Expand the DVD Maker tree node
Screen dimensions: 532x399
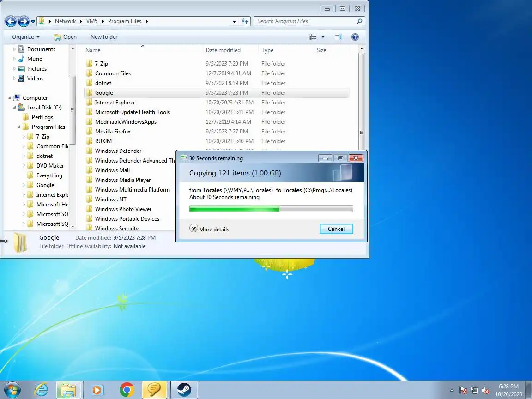pyautogui.click(x=24, y=166)
